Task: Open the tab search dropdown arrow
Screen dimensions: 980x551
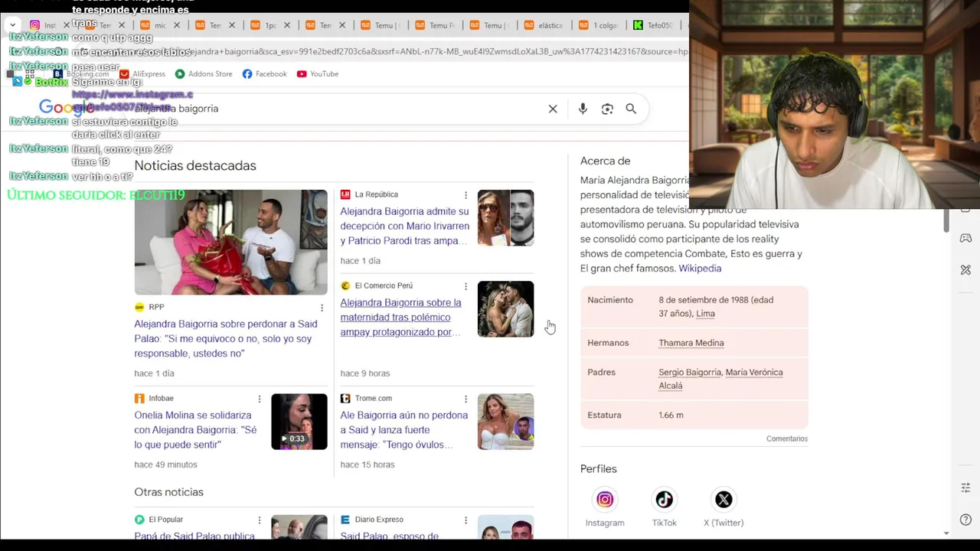Action: tap(12, 25)
